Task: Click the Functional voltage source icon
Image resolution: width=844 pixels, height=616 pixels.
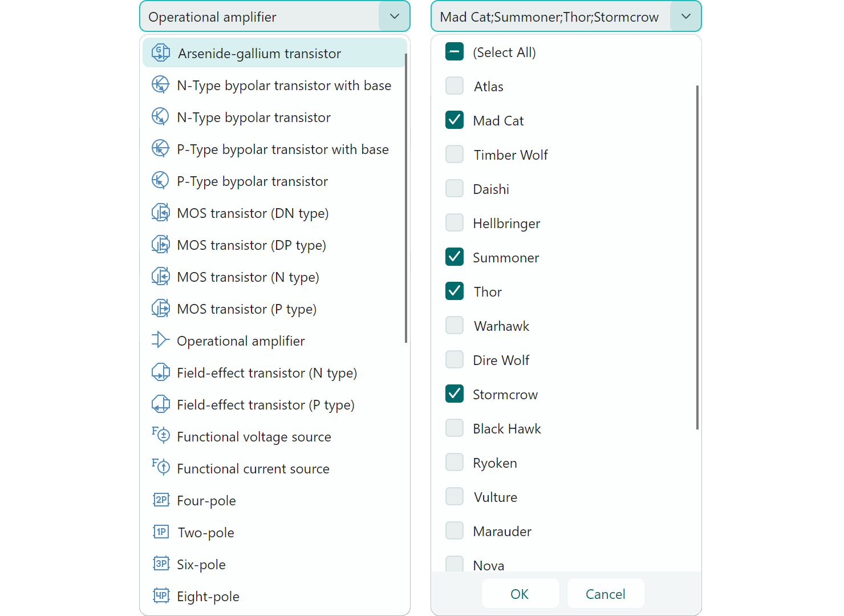Action: click(x=161, y=435)
